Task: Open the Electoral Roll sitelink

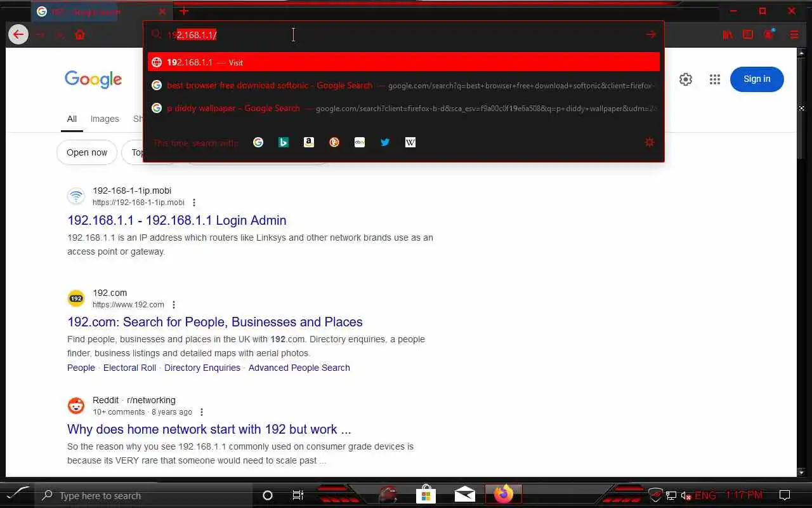Action: click(129, 368)
